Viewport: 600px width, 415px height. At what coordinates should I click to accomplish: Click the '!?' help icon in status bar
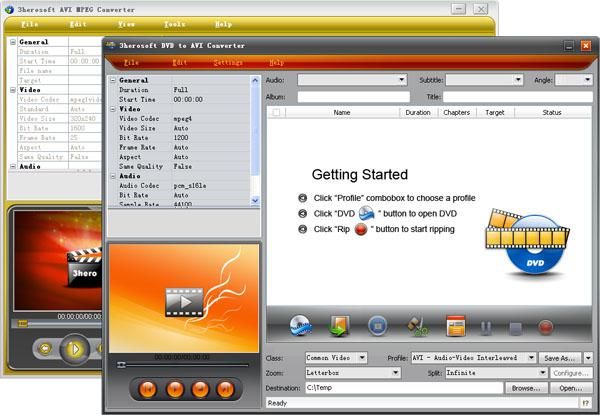585,403
